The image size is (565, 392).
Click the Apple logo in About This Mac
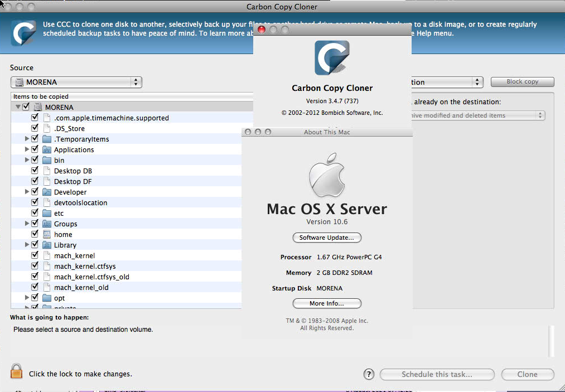point(327,175)
